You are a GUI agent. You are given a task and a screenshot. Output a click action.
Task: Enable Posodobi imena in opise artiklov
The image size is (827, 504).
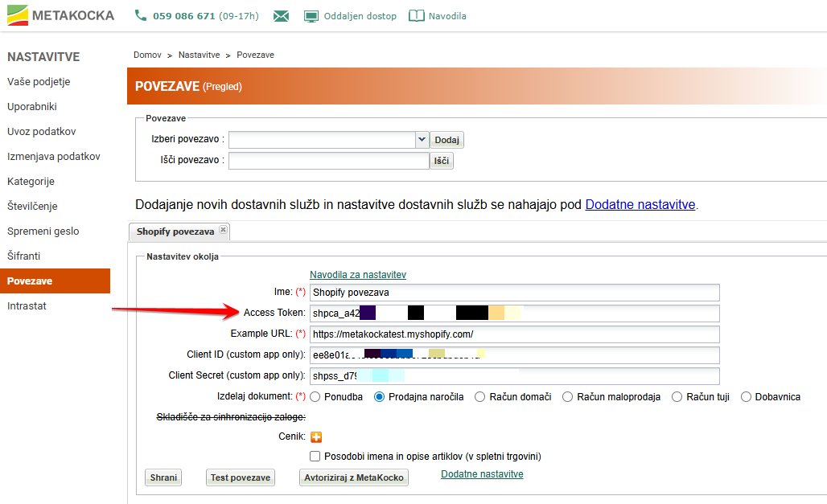(315, 456)
